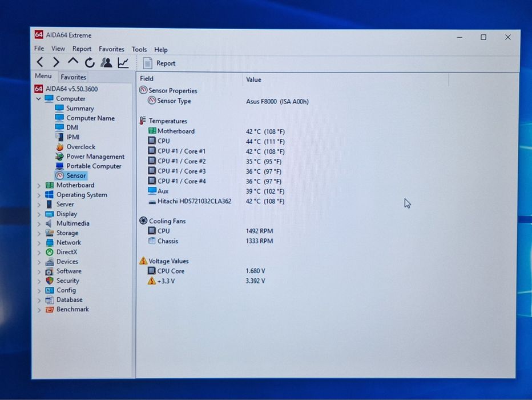This screenshot has height=400, width=532.
Task: Open the Favorites menu in menu bar
Action: pos(112,49)
